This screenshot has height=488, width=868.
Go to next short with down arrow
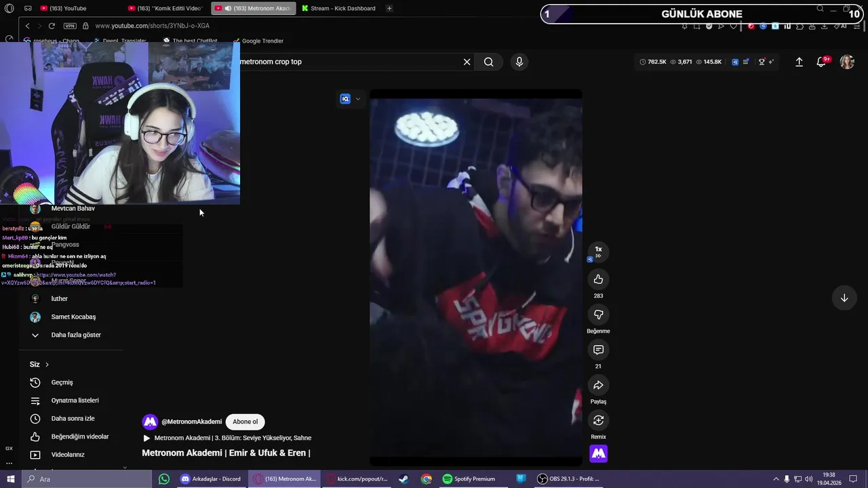pos(844,298)
